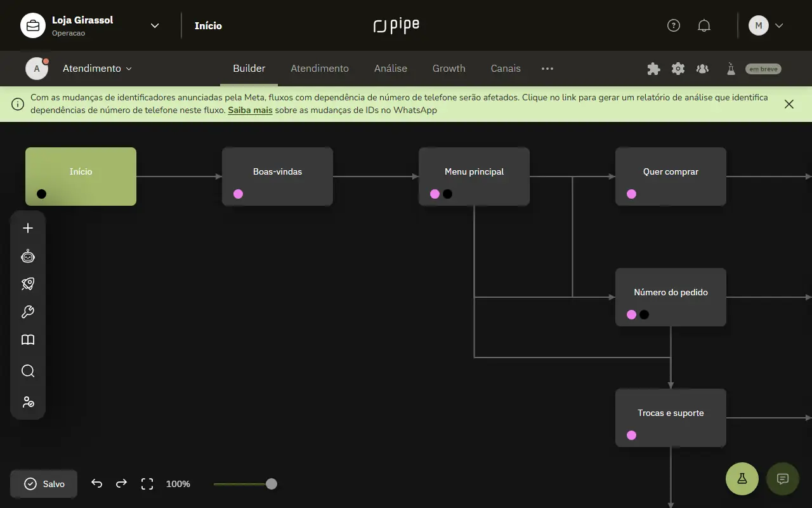The width and height of the screenshot is (812, 508).
Task: Open the chat message floating button
Action: pos(783,479)
